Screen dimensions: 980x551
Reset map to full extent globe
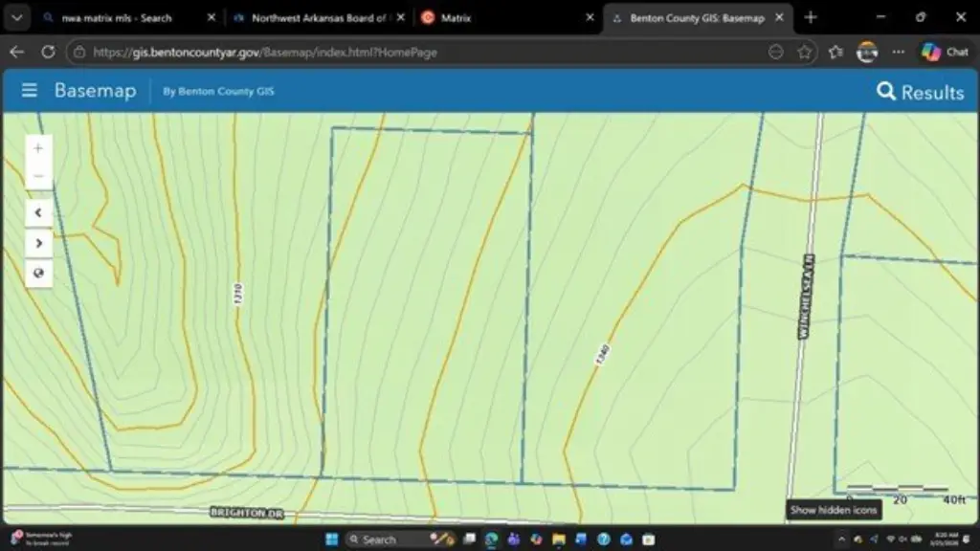coord(38,273)
